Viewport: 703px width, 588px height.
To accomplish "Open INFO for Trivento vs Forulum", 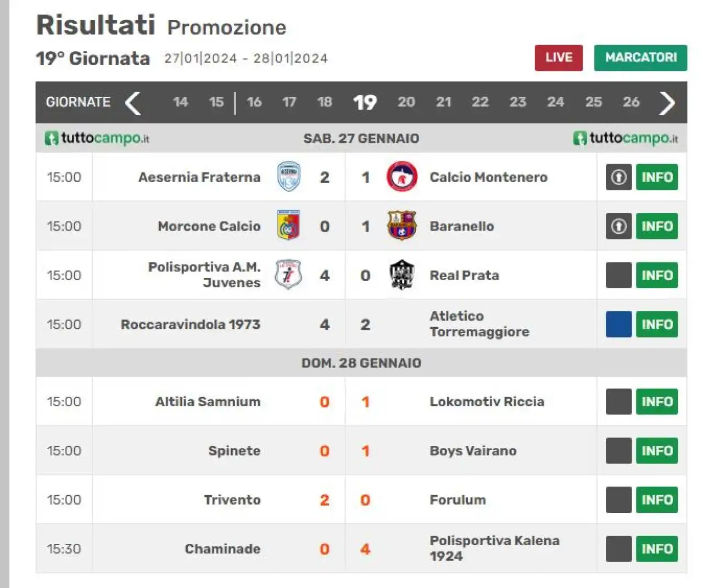I will click(657, 500).
